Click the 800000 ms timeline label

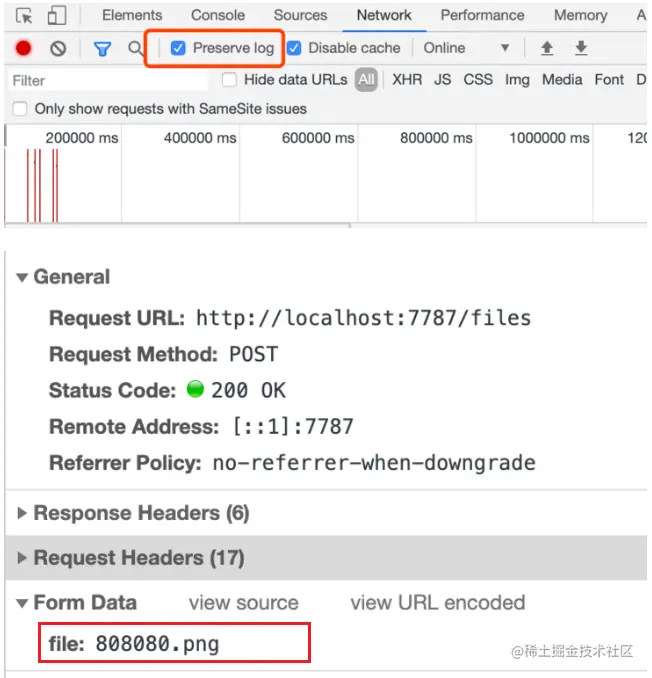[x=436, y=138]
